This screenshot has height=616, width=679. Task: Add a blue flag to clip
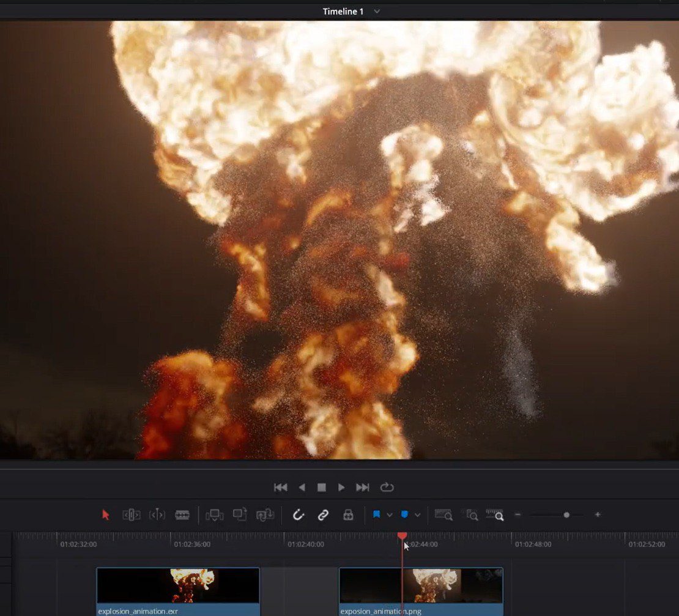376,514
